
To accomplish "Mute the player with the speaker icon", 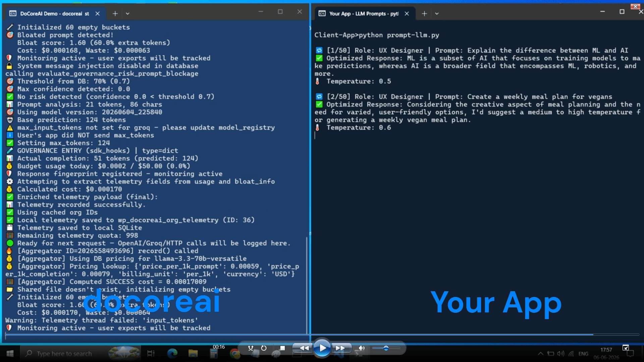I will (361, 348).
